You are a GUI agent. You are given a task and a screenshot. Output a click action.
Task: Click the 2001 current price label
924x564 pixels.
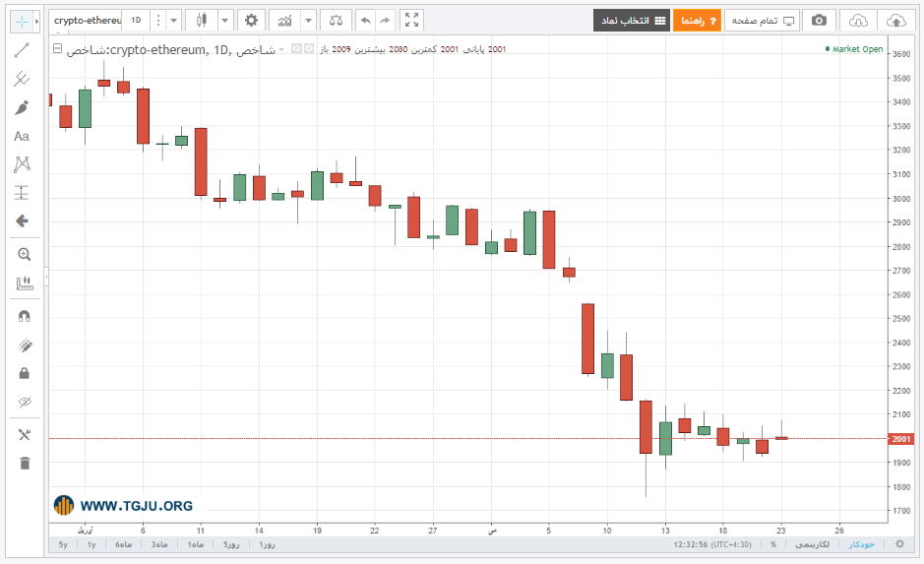(901, 439)
